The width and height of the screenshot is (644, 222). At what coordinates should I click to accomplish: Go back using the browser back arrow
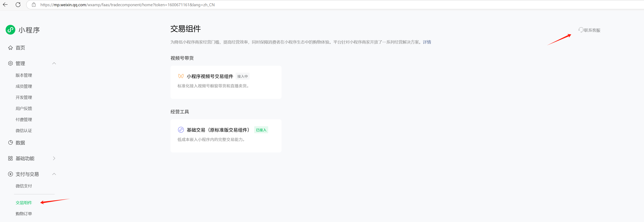pos(5,5)
